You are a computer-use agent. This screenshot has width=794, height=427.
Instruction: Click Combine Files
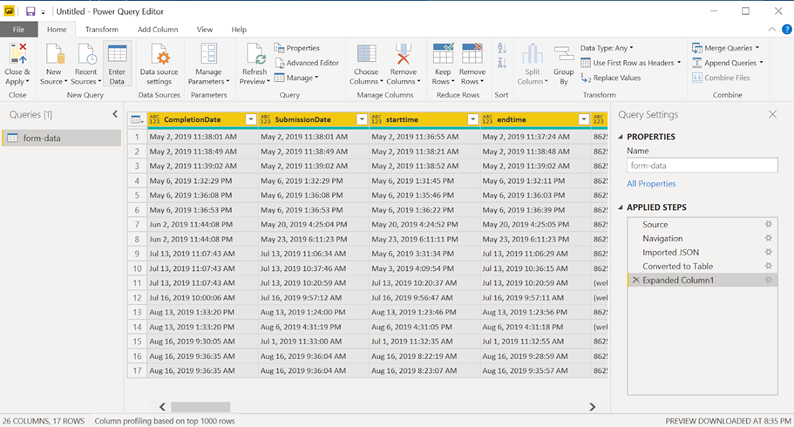[721, 77]
